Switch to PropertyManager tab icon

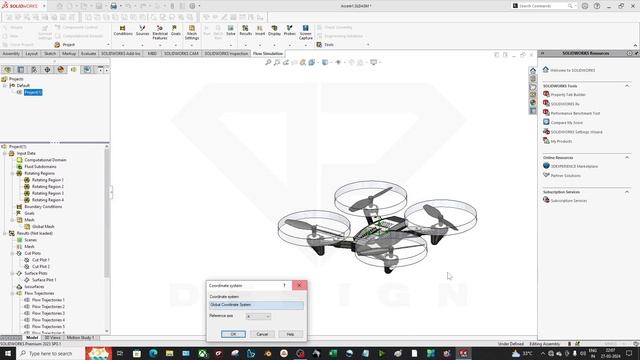[21, 70]
